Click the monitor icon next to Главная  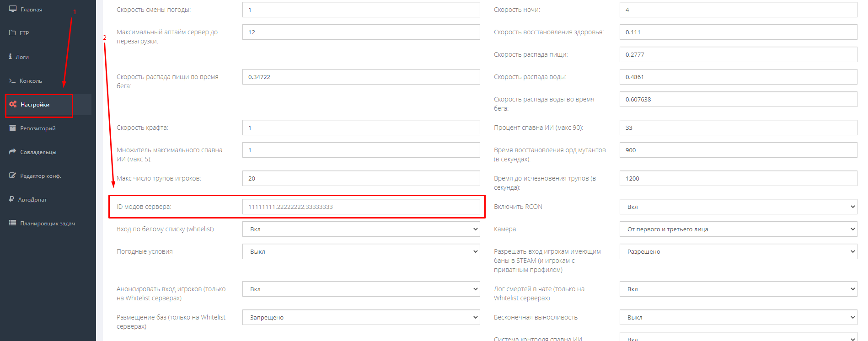coord(13,9)
